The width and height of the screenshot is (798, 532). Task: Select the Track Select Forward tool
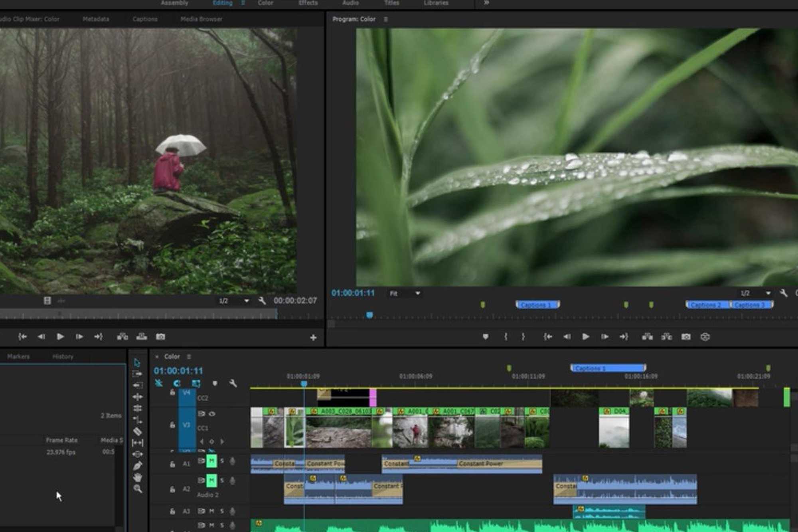(137, 374)
